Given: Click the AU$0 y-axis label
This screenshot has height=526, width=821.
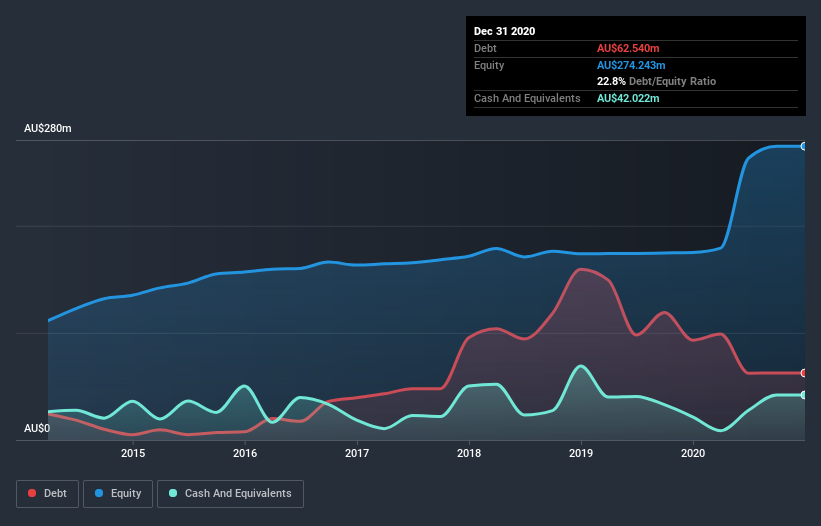Looking at the screenshot, I should pos(37,428).
